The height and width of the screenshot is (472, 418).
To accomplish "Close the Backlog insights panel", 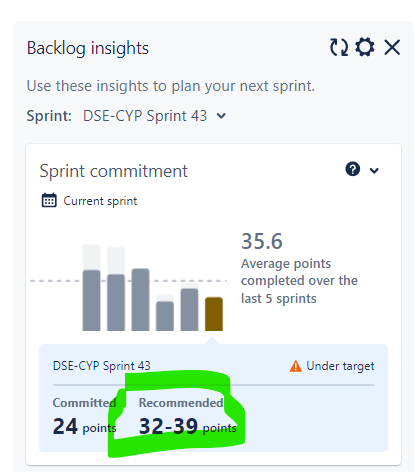I will click(392, 47).
